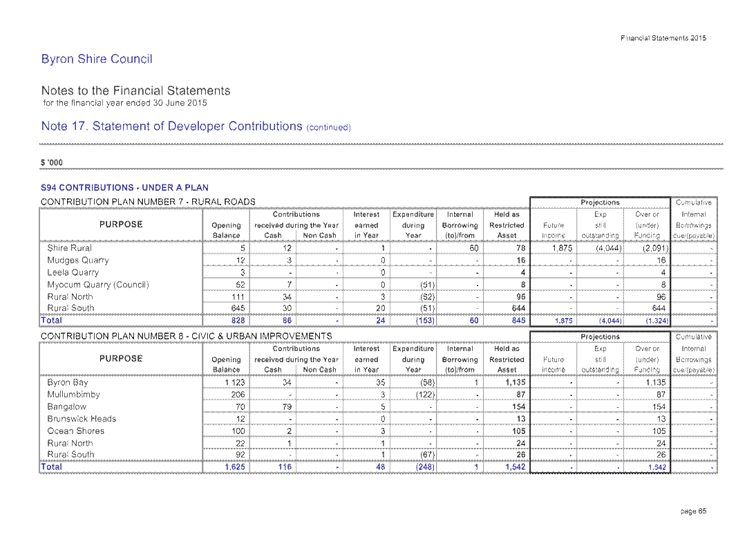Select the 'Mudges Quarry' row label

(x=77, y=260)
